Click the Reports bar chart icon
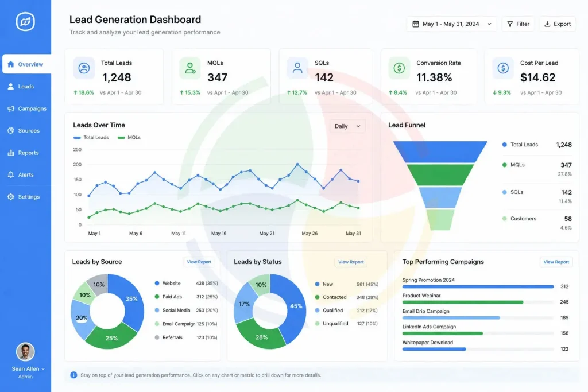This screenshot has width=588, height=392. tap(11, 153)
